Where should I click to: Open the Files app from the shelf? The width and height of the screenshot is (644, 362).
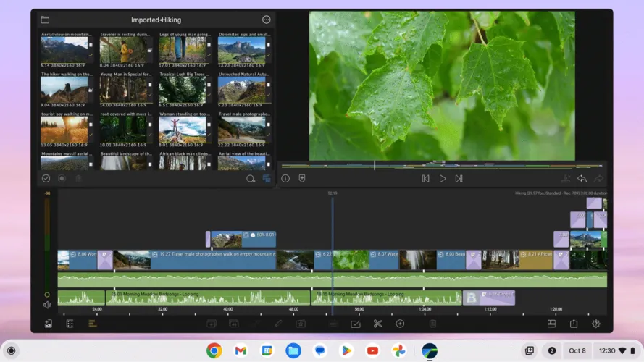[293, 350]
